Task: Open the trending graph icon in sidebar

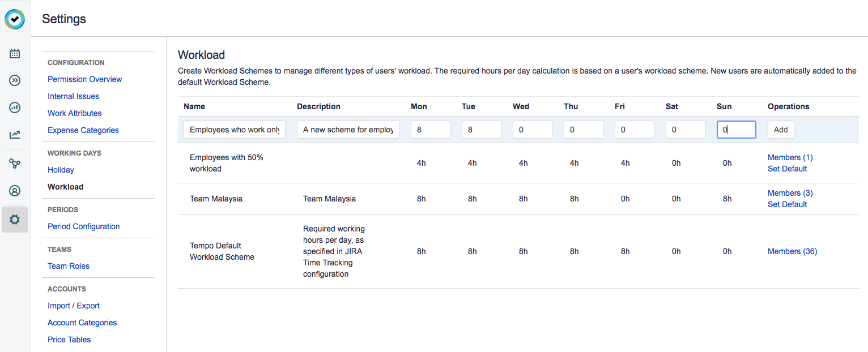Action: [x=14, y=135]
